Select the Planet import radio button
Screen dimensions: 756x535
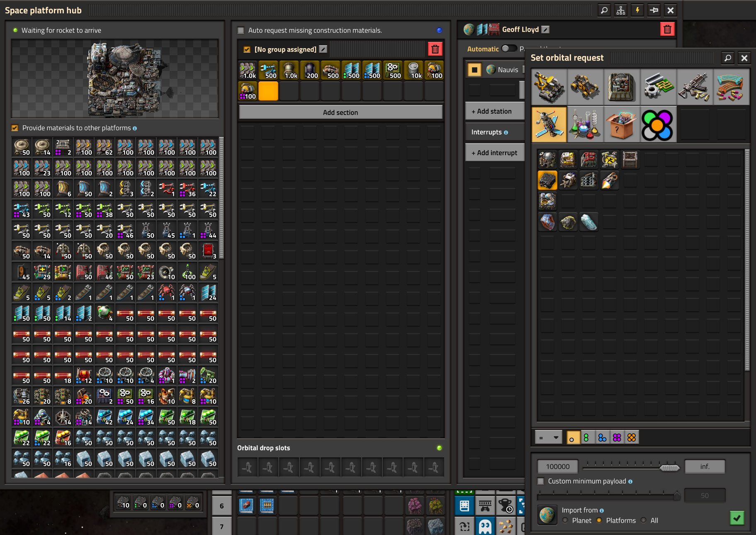coord(565,520)
